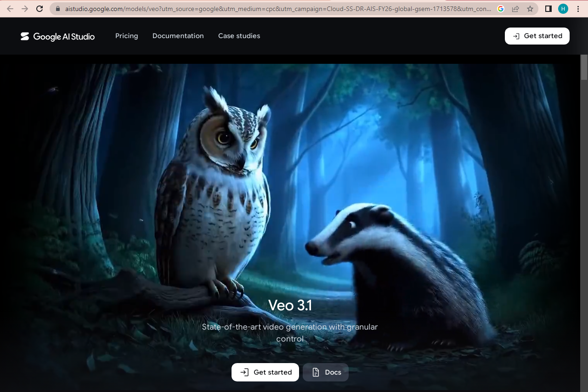The width and height of the screenshot is (588, 392).
Task: Click the State-of-the-art video generation tagline
Action: 290,333
